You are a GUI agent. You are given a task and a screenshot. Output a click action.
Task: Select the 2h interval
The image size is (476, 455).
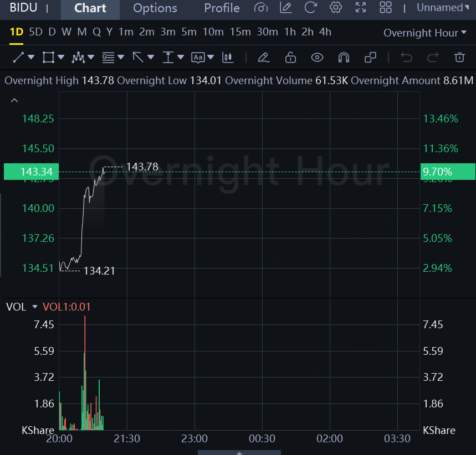click(307, 32)
